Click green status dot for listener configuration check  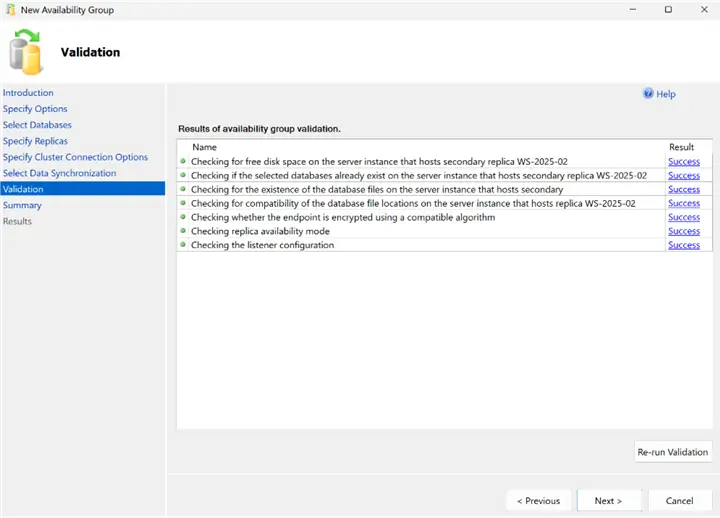(x=183, y=244)
